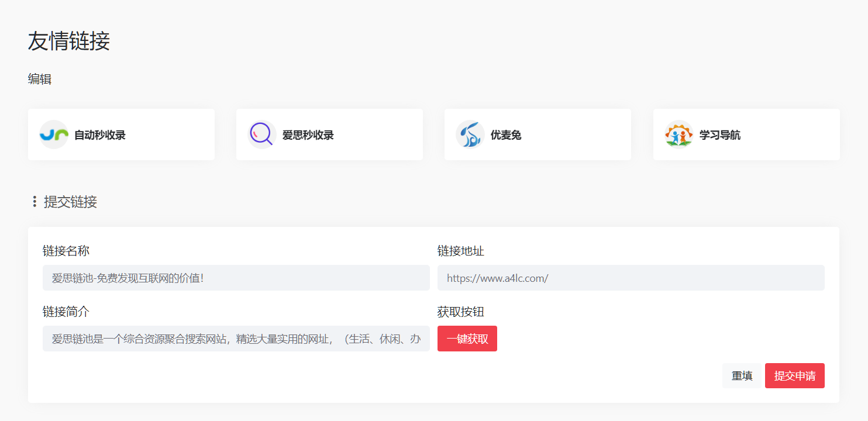Open the 学习导航 link card
Image resolution: width=868 pixels, height=421 pixels.
point(746,134)
